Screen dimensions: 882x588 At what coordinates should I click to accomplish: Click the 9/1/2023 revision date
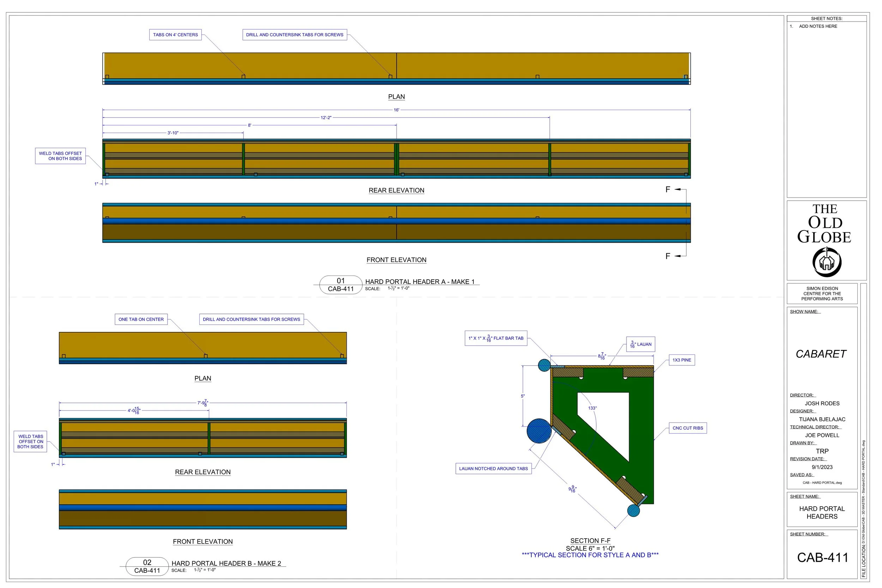click(822, 467)
